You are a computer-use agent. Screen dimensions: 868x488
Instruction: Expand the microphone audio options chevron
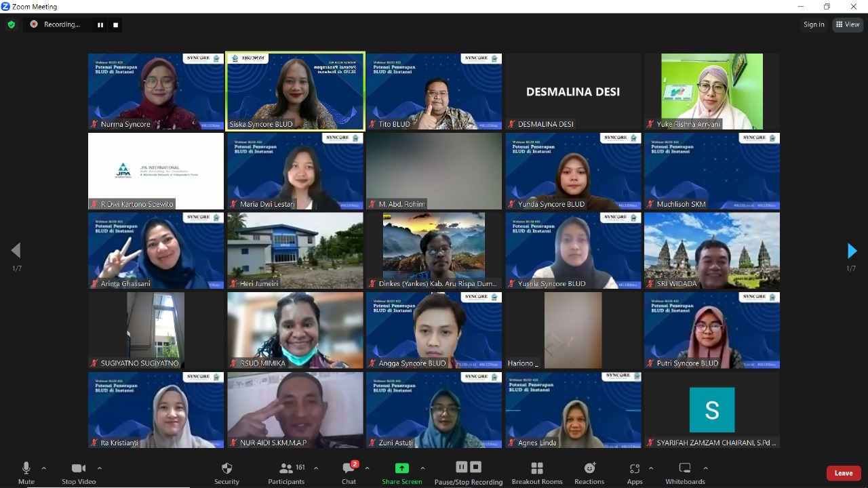point(44,468)
